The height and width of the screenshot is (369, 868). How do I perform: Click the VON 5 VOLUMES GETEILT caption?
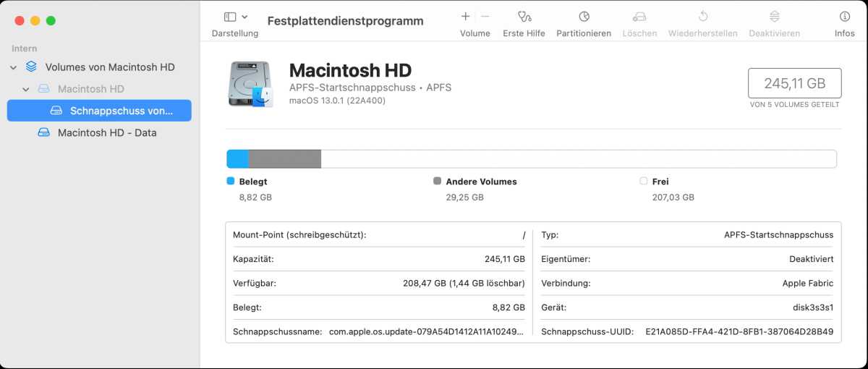pos(794,105)
